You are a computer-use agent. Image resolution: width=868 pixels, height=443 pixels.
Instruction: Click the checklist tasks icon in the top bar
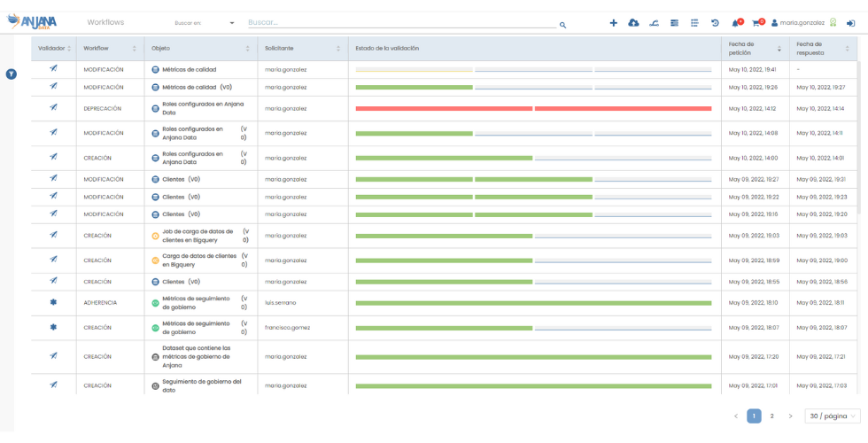click(694, 23)
